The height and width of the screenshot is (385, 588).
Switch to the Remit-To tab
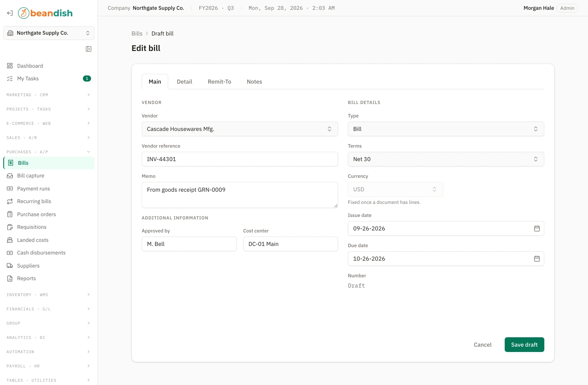tap(220, 82)
